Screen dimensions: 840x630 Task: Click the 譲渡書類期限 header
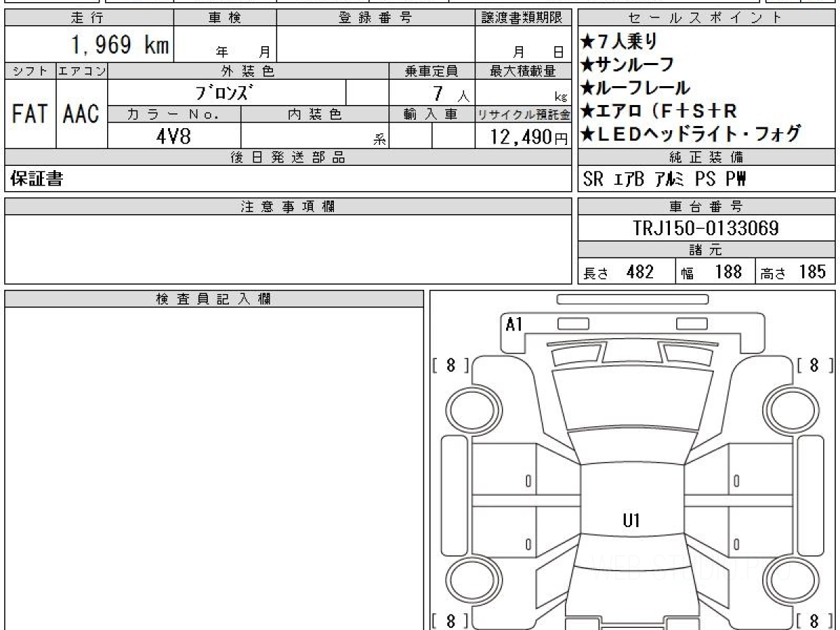(524, 18)
